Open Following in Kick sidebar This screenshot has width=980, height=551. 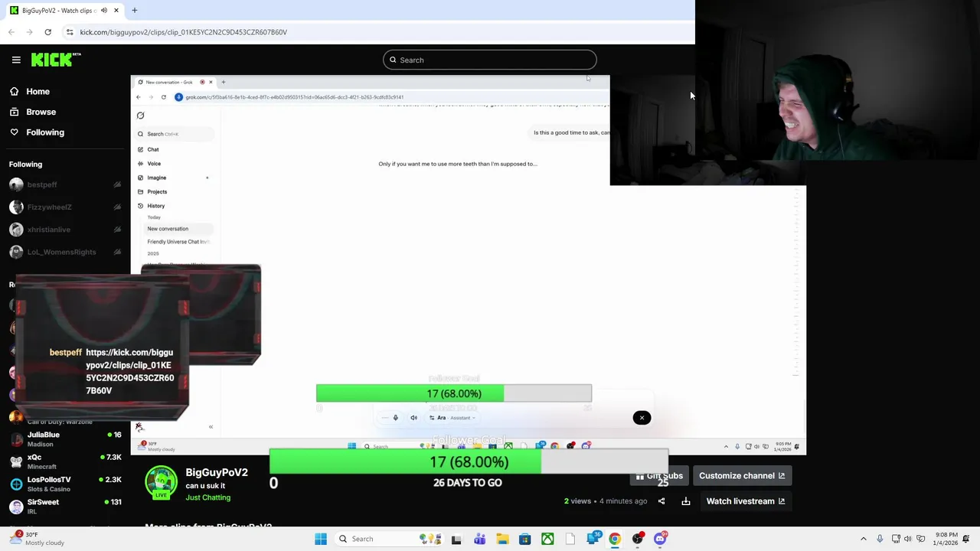[45, 132]
